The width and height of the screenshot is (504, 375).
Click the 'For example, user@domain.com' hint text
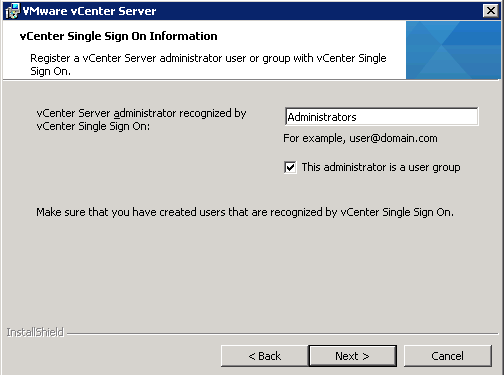tap(360, 138)
